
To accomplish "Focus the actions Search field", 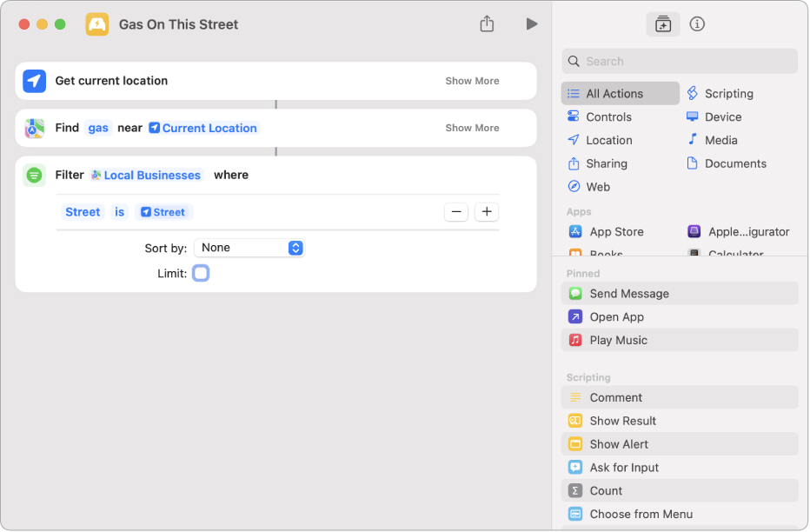I will (x=680, y=62).
